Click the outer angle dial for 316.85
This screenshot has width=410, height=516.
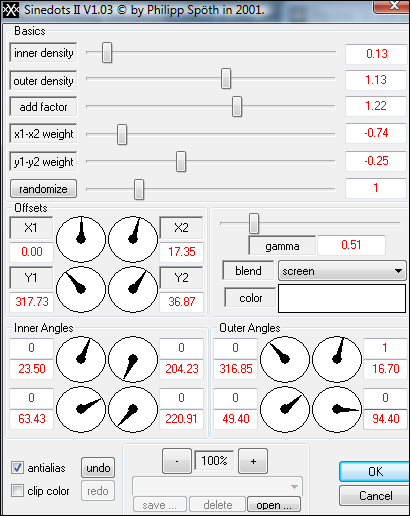[x=285, y=359]
